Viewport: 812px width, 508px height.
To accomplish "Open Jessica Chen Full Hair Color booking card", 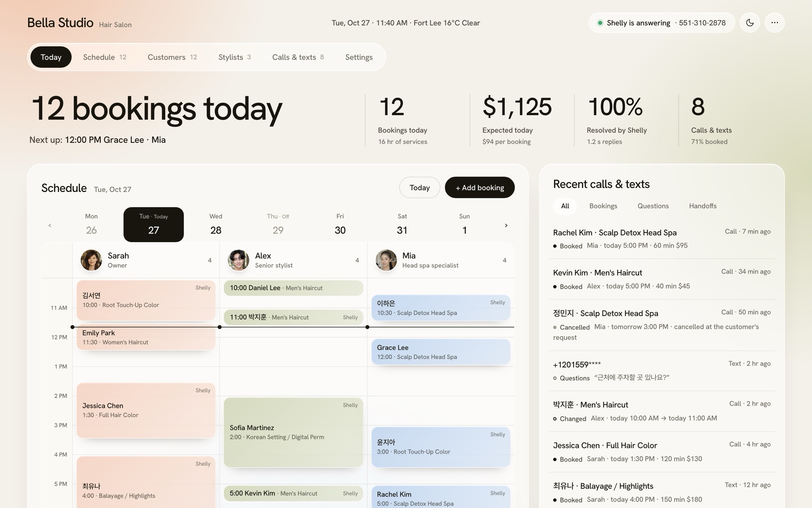I will (146, 410).
